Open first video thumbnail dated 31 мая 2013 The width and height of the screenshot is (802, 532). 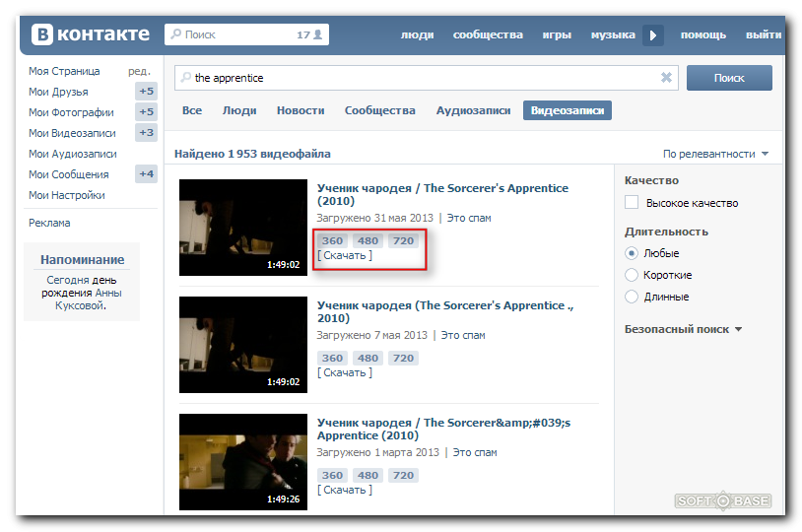pyautogui.click(x=243, y=228)
